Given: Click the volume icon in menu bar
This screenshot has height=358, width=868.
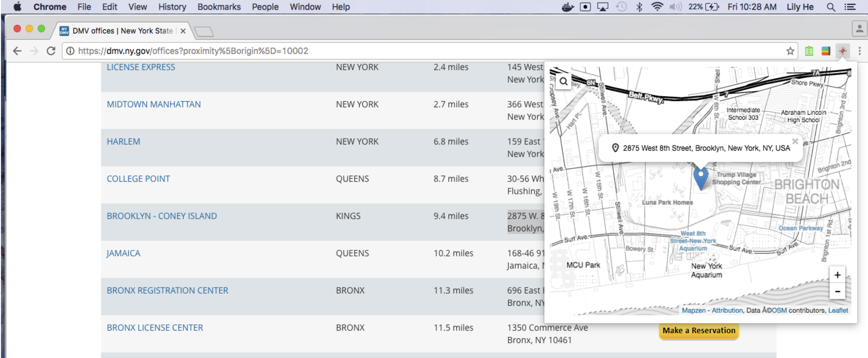Looking at the screenshot, I should coord(676,7).
